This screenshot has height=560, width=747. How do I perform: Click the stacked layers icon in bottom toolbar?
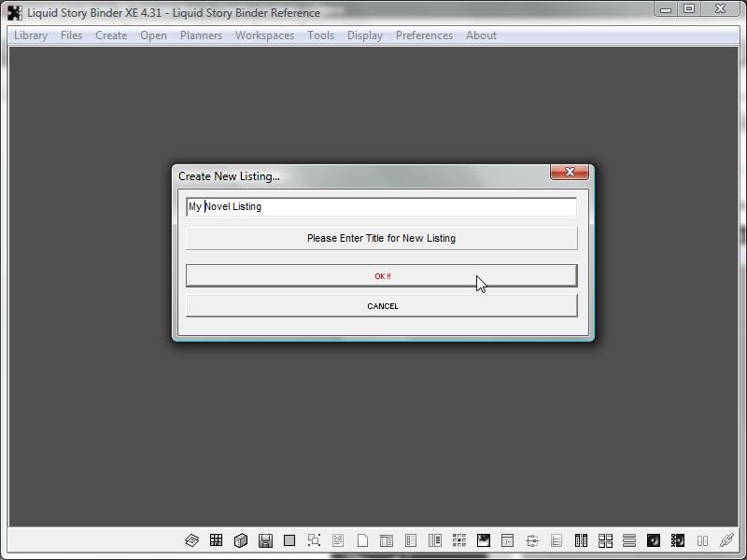(192, 540)
